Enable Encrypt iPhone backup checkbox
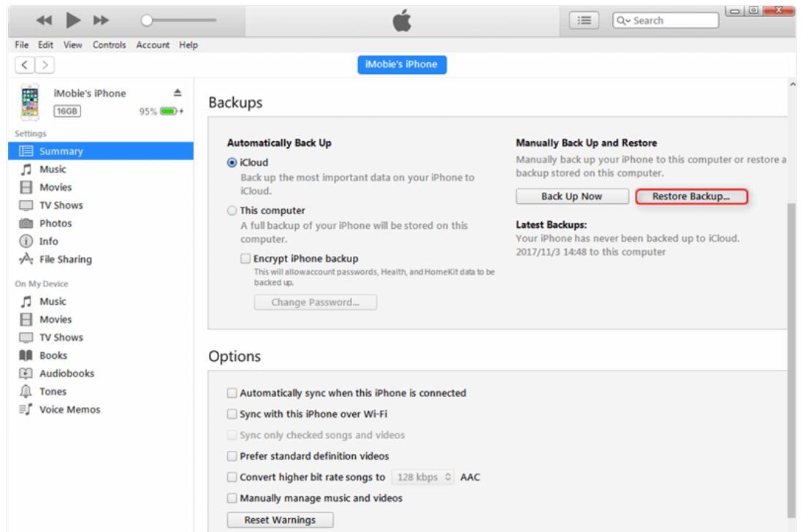 (x=245, y=258)
